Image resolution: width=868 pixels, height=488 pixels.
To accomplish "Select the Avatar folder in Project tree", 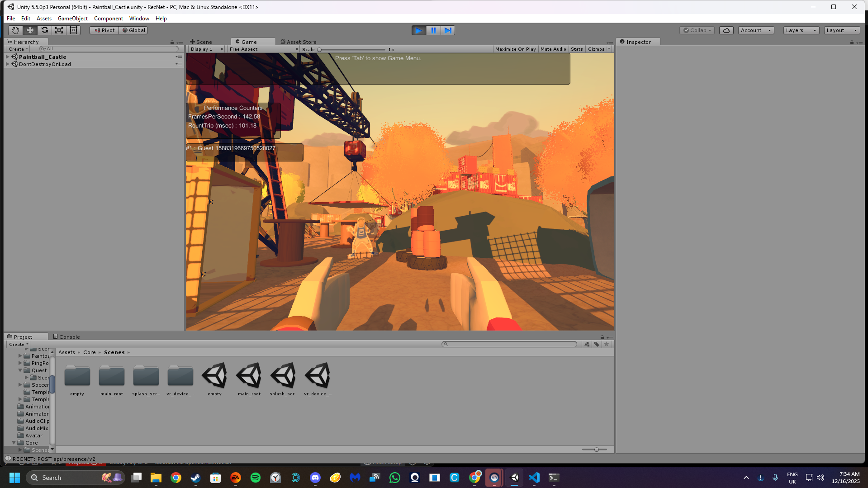I will point(33,436).
